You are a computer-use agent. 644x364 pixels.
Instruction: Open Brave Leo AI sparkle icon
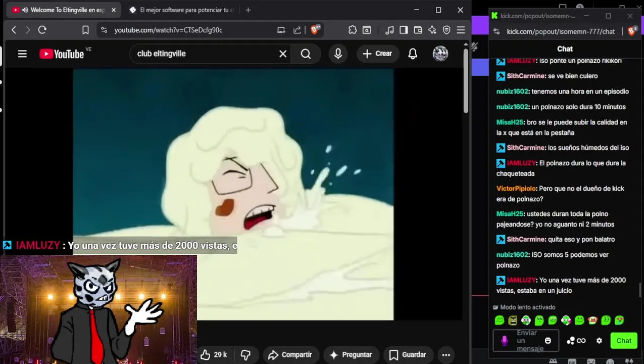[x=432, y=30]
